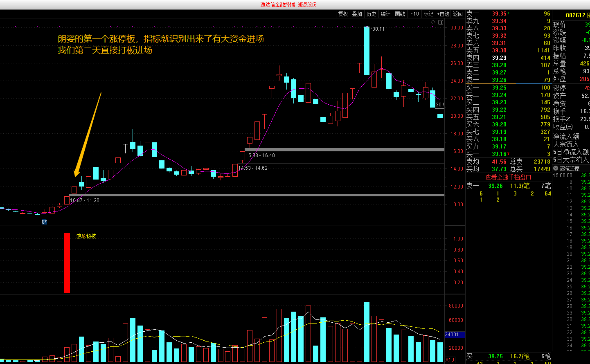Open the 统计 statistics tool

pos(385,14)
